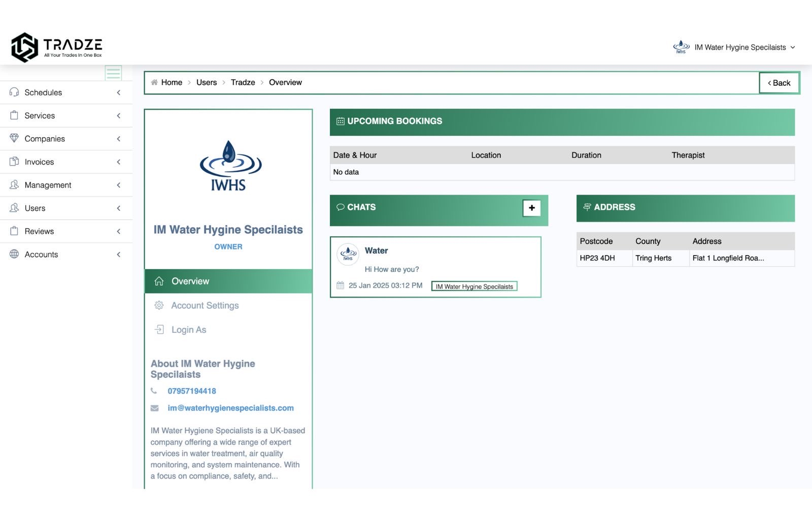812x508 pixels.
Task: Click the phone icon beside 07957194418
Action: coord(154,391)
